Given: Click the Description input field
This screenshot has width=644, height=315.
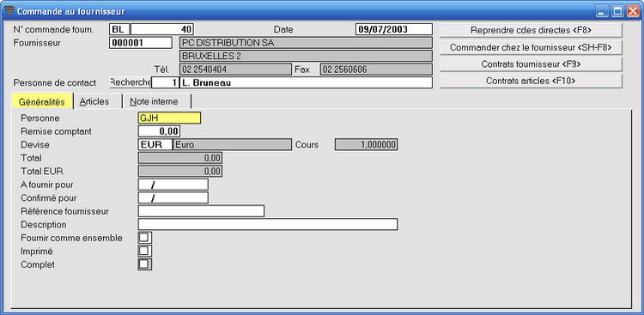Looking at the screenshot, I should pyautogui.click(x=268, y=224).
